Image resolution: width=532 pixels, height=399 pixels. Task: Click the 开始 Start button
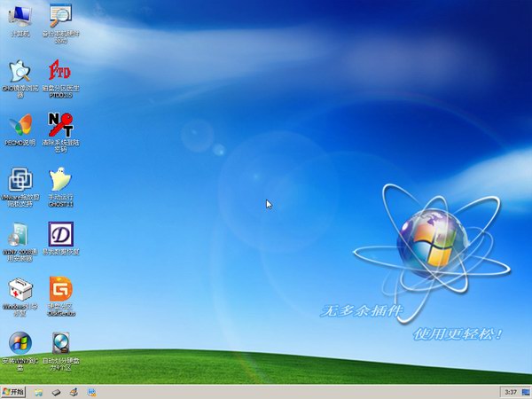[x=13, y=392]
